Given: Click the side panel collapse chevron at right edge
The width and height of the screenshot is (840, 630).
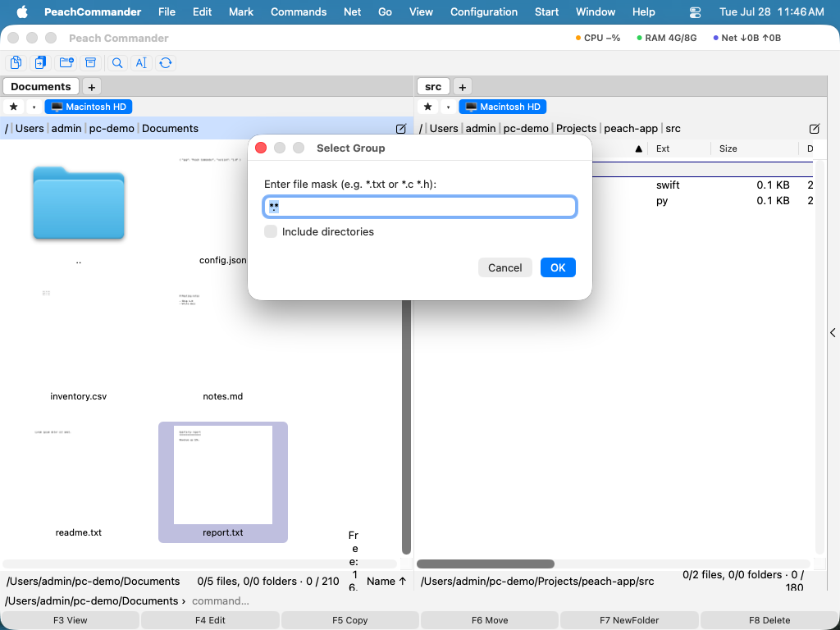Looking at the screenshot, I should click(x=833, y=333).
